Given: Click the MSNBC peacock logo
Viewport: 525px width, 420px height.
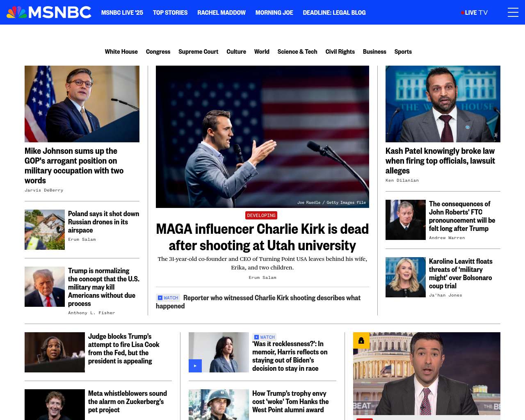Looking at the screenshot, I should coord(49,12).
